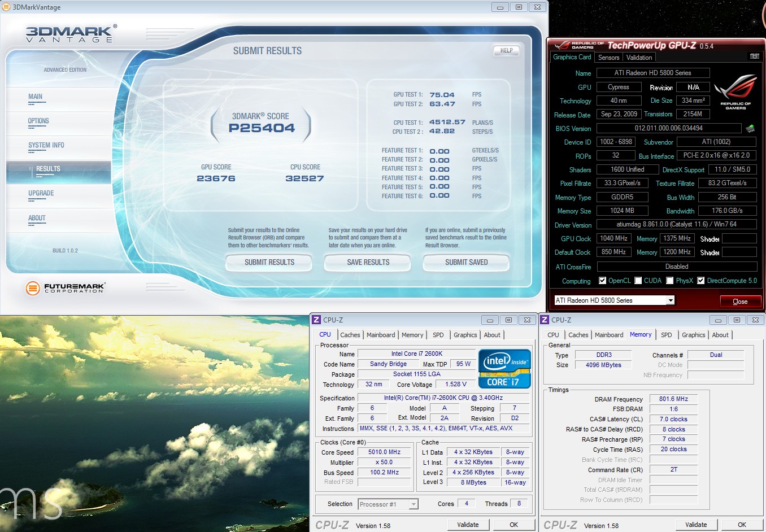Viewport: 766px width, 532px height.
Task: Open the OPTIONS section in 3DMark
Action: click(x=38, y=121)
